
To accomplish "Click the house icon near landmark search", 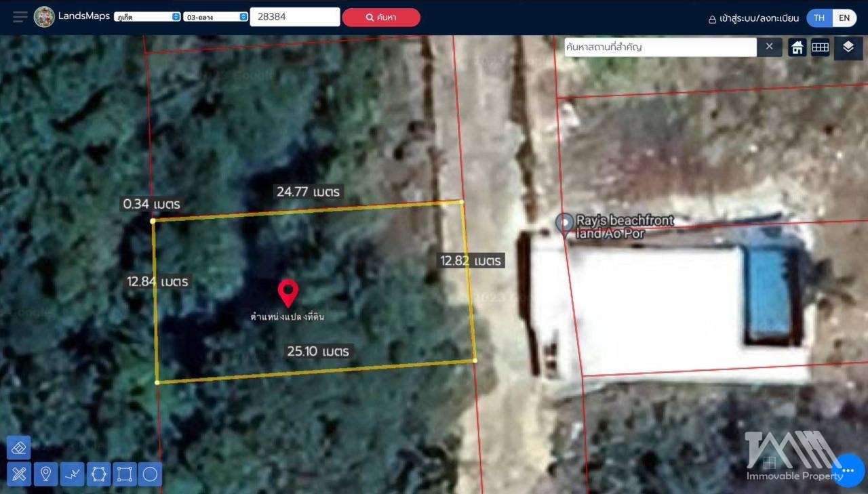I will click(x=797, y=47).
